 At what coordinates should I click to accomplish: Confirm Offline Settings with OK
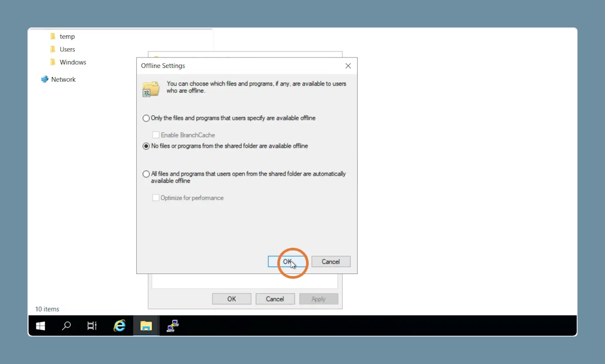[287, 262]
